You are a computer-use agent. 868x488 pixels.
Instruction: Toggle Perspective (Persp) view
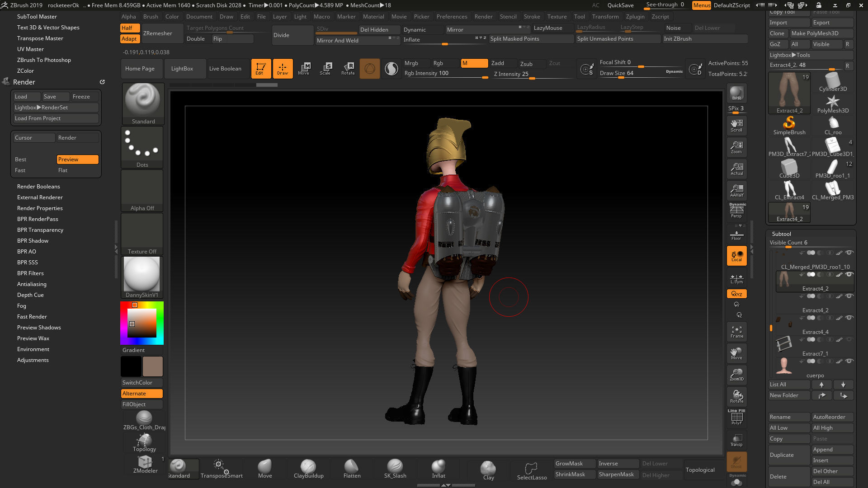pos(736,211)
